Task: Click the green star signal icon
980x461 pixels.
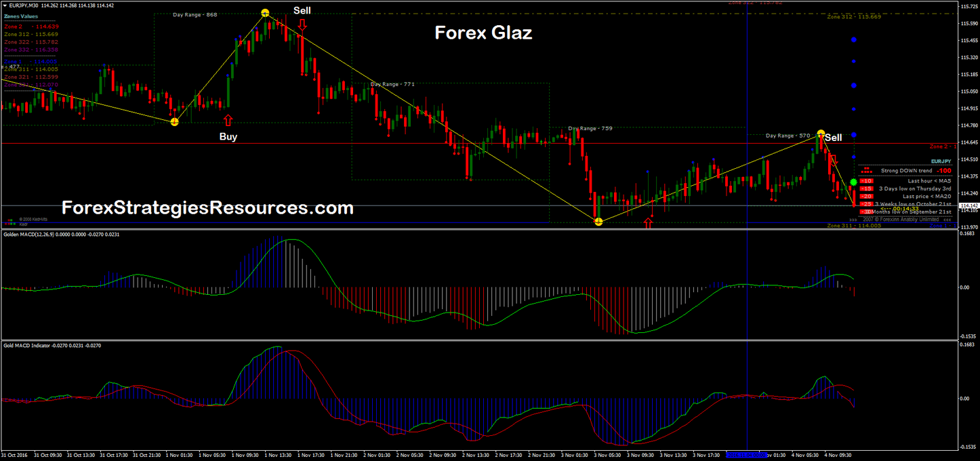Action: 853,180
